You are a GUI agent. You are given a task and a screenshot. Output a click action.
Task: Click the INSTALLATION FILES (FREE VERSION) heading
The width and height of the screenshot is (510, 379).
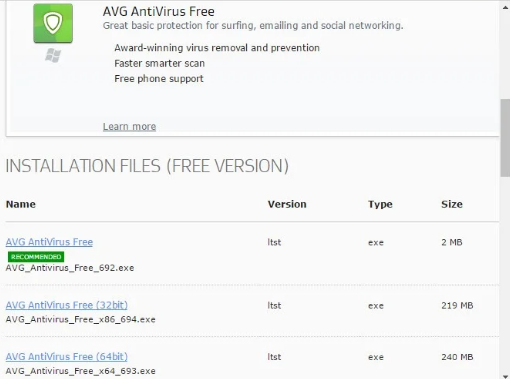[147, 166]
